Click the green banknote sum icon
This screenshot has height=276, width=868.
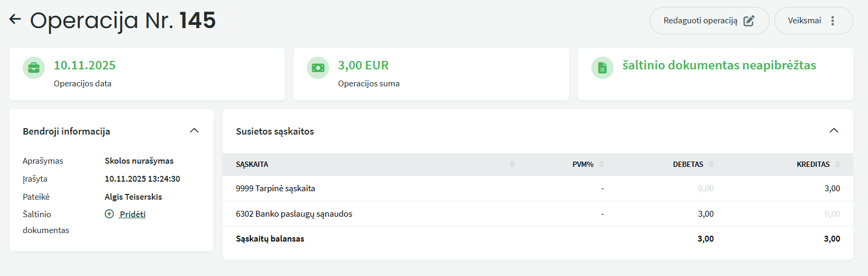click(318, 68)
